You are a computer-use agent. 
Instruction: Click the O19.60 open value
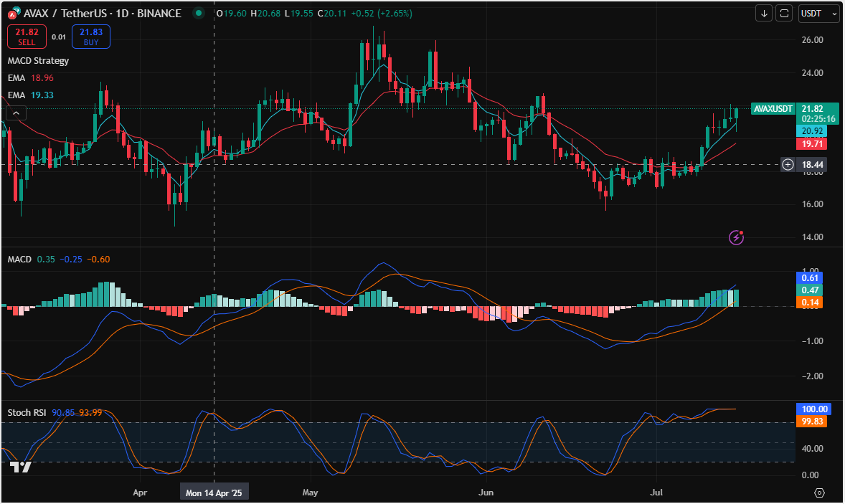pos(231,14)
